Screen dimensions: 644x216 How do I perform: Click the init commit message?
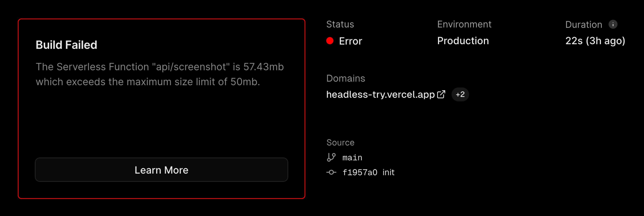coord(389,172)
